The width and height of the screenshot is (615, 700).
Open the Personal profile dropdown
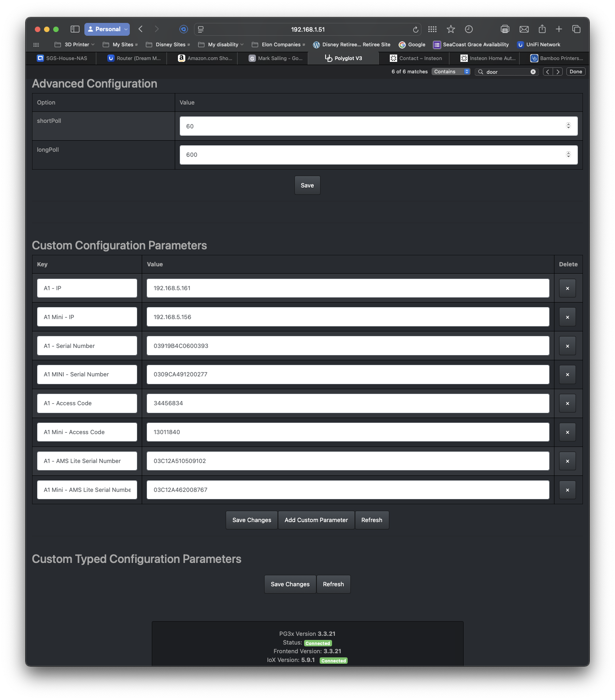[107, 29]
